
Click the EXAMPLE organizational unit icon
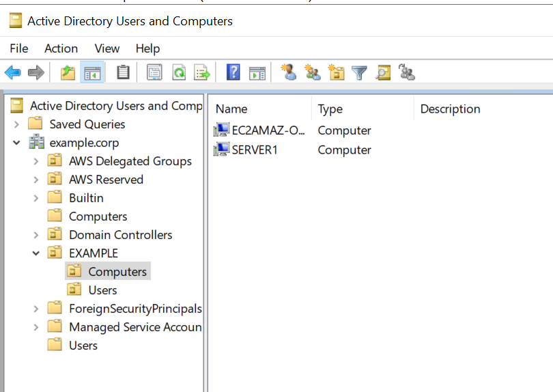pos(55,253)
